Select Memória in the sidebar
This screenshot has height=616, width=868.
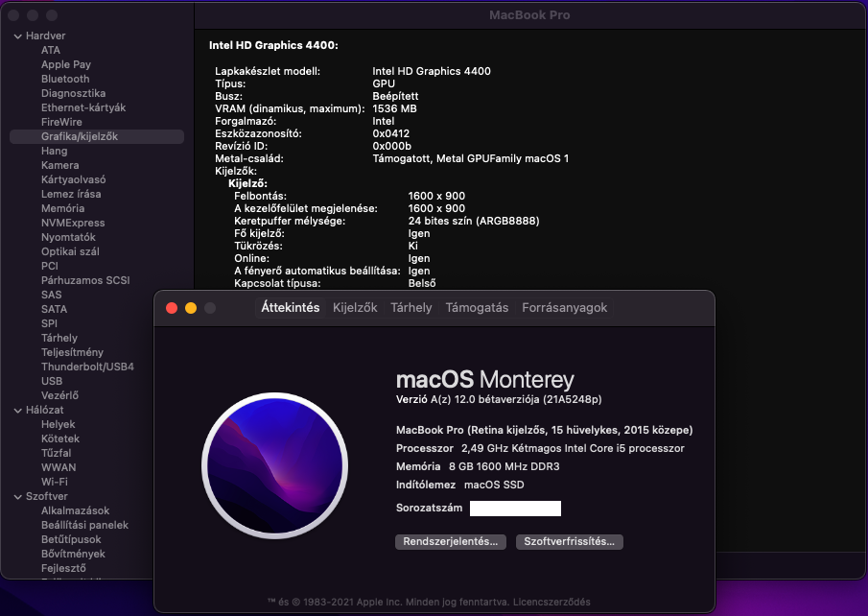tap(62, 208)
